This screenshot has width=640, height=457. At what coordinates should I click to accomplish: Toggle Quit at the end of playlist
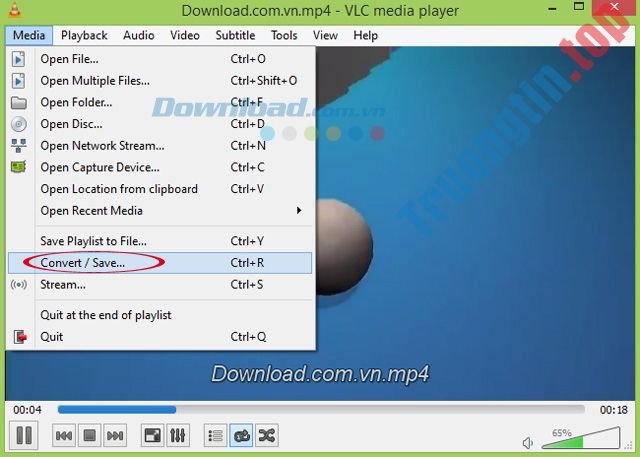click(x=160, y=315)
